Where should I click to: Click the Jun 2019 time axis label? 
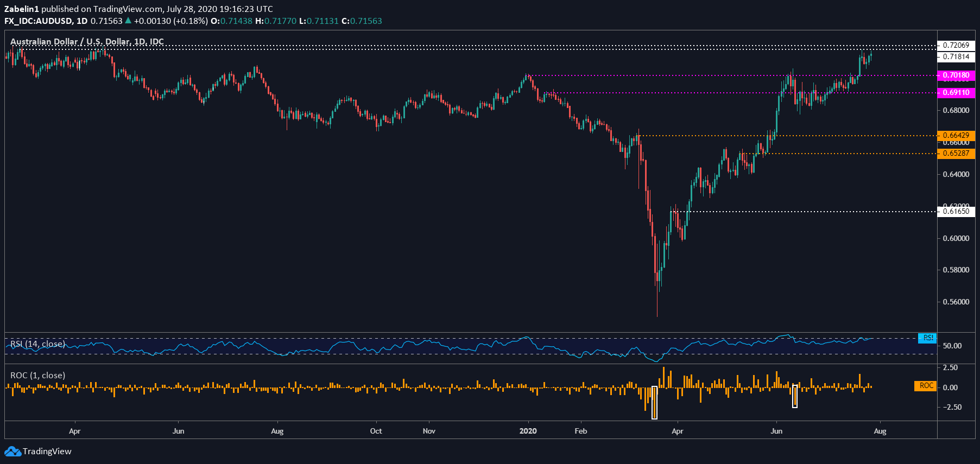click(x=178, y=431)
